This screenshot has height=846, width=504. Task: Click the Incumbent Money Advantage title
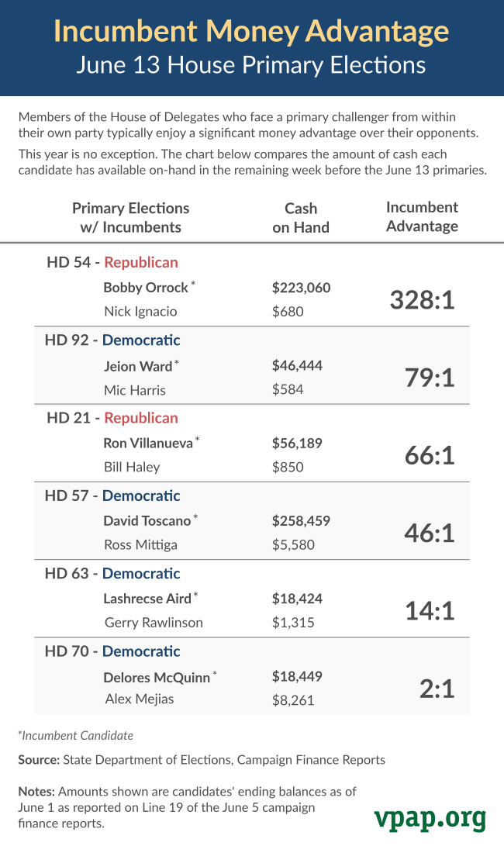[x=251, y=32]
